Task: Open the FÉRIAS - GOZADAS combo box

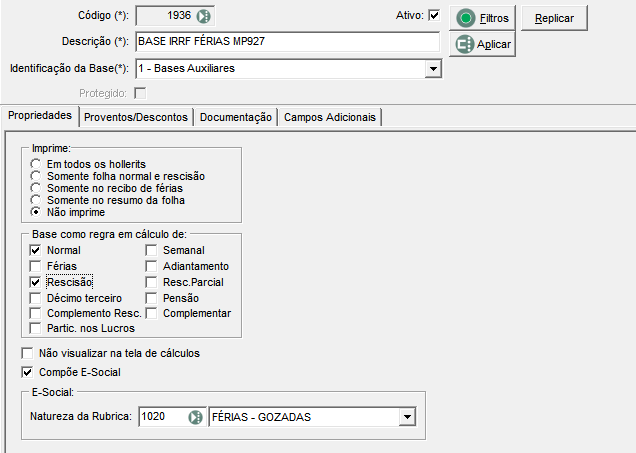Action: (312, 417)
